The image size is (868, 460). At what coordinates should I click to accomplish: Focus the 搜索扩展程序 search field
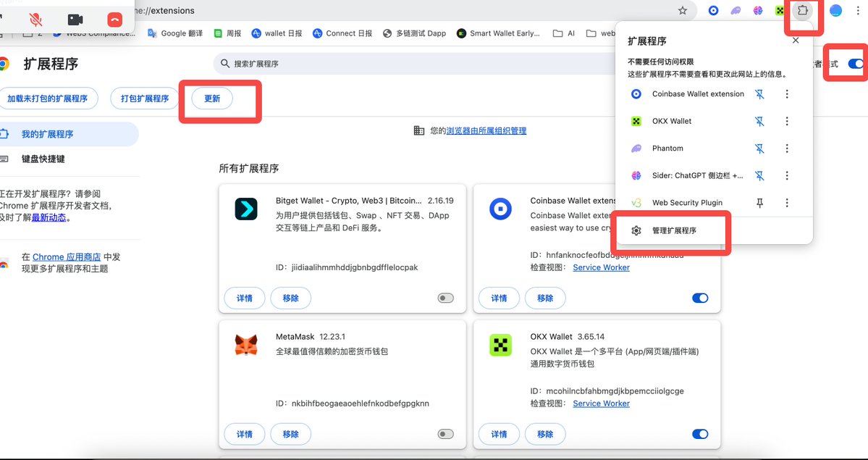(x=416, y=64)
